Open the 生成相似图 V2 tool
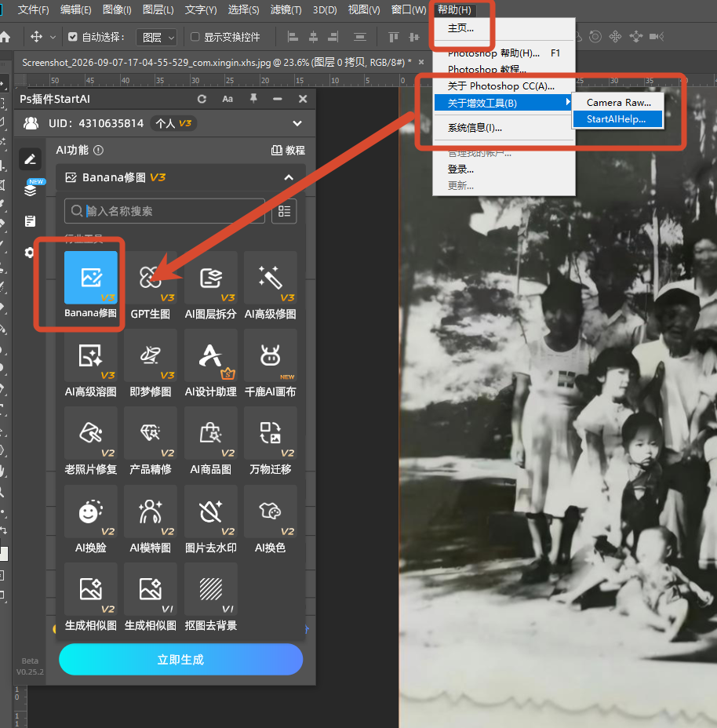 tap(90, 597)
